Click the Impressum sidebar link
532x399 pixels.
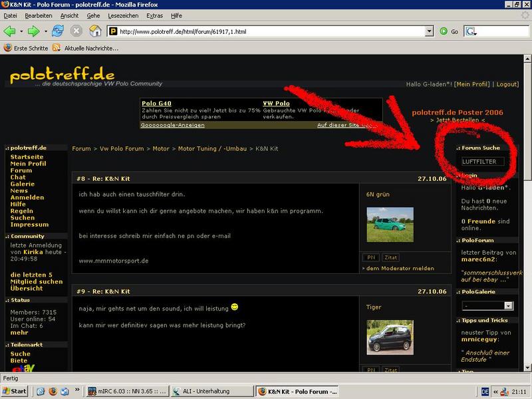point(29,225)
